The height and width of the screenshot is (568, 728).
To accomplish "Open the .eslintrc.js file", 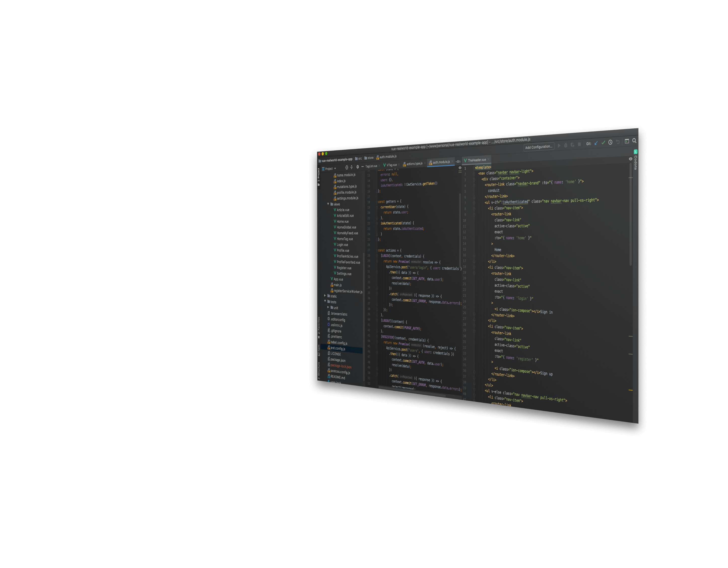I will (335, 325).
